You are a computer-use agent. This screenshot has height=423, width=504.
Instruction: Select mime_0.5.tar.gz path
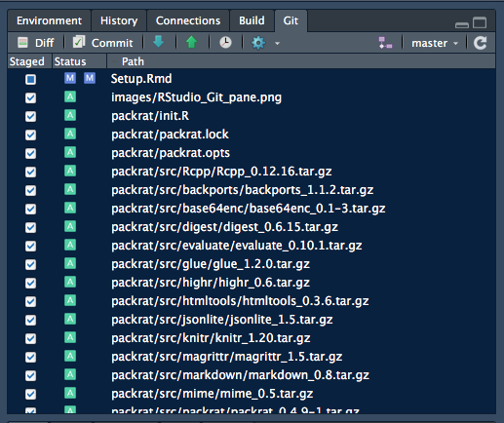(213, 394)
